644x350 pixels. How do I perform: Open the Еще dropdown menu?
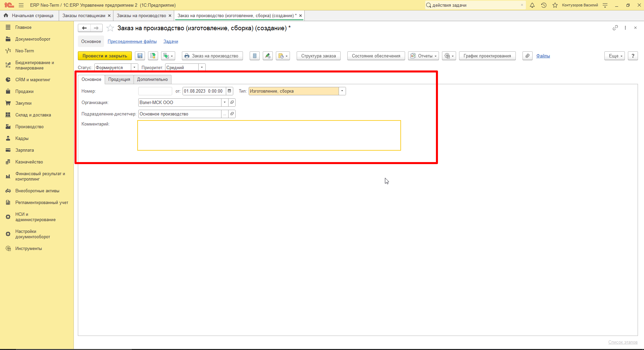click(615, 56)
